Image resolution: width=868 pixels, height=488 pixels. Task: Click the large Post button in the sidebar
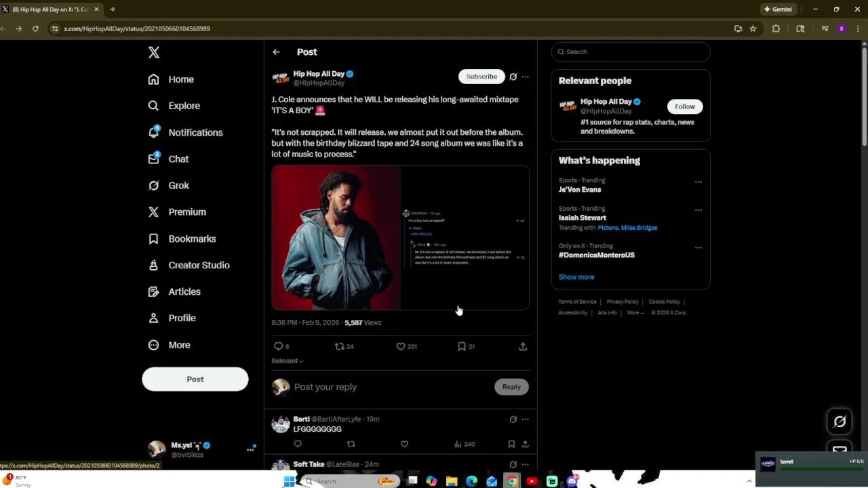[x=195, y=379]
